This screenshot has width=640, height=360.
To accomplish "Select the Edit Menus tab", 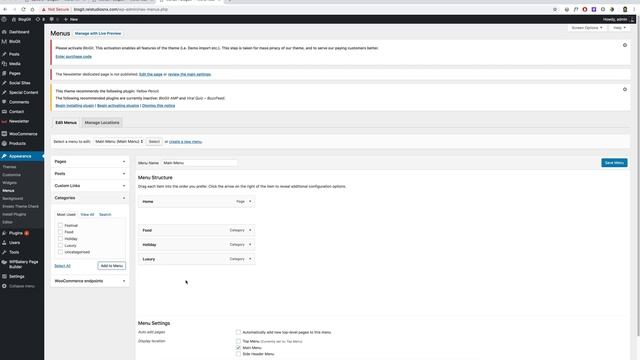I will 66,122.
